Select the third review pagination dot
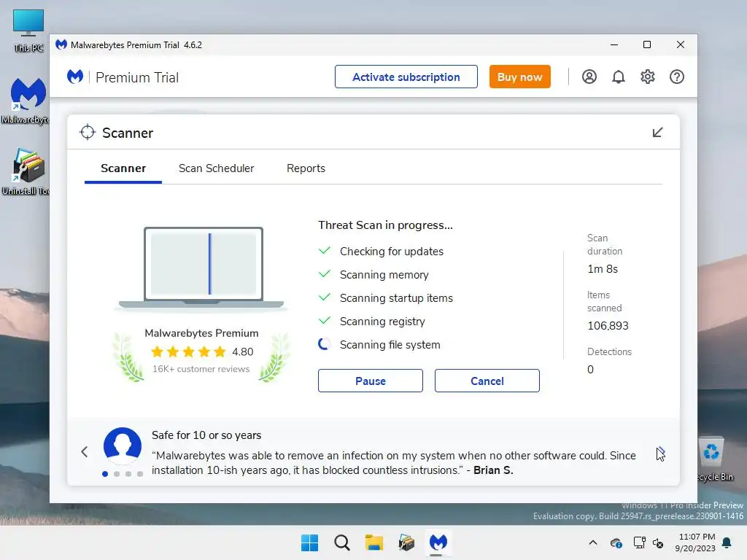747x560 pixels. 128,474
